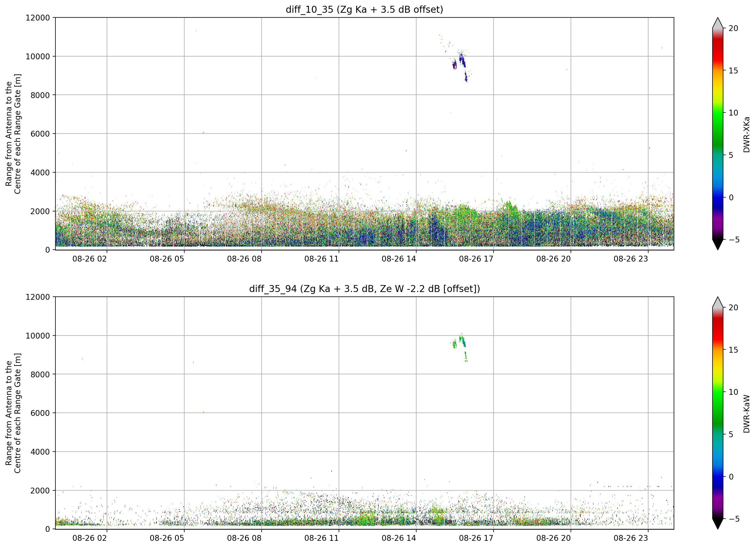Click the top plot x-axis label '08-26 08'

coord(244,259)
